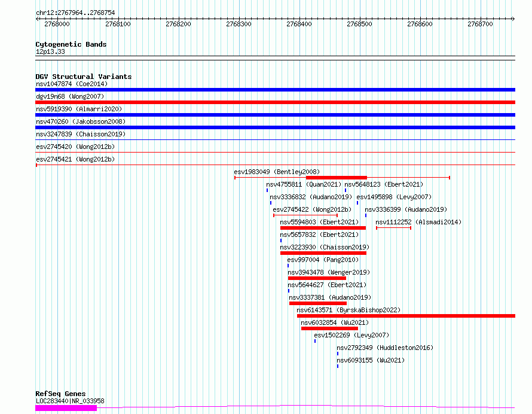Image resolution: width=532 pixels, height=414 pixels.
Task: Select the nsv6032854 red bar
Action: 329,328
